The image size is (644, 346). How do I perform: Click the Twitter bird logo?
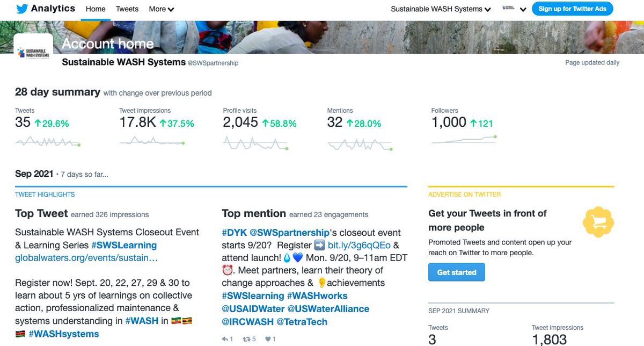click(22, 9)
